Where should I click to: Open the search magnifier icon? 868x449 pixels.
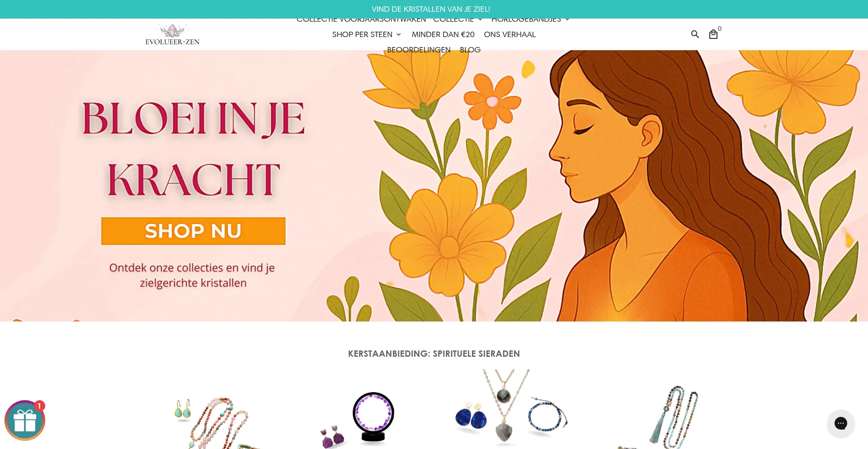pos(695,34)
